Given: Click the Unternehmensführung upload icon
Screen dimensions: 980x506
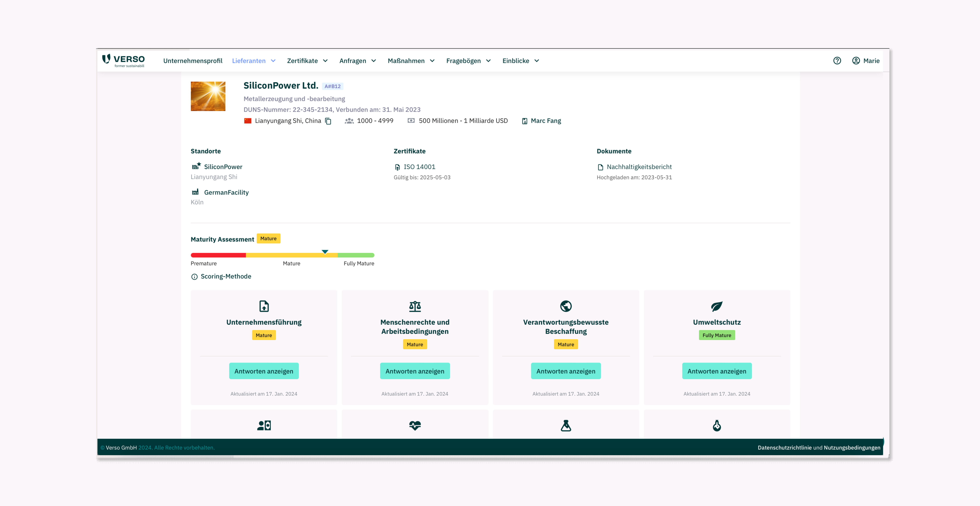Looking at the screenshot, I should tap(264, 306).
